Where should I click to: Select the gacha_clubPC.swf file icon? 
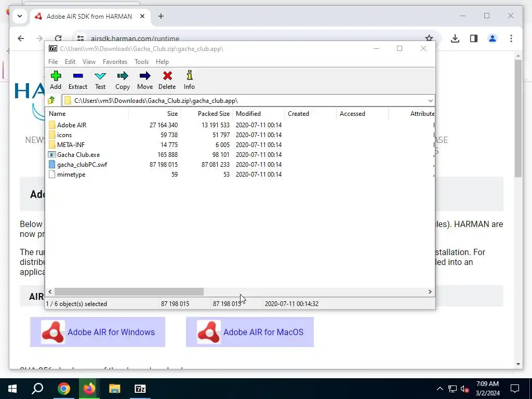52,164
